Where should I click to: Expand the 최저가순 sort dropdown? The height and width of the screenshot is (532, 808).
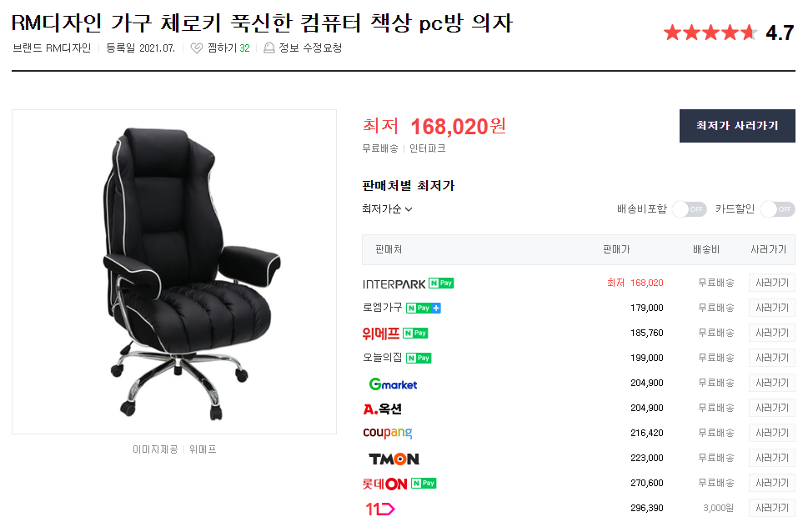coord(387,208)
